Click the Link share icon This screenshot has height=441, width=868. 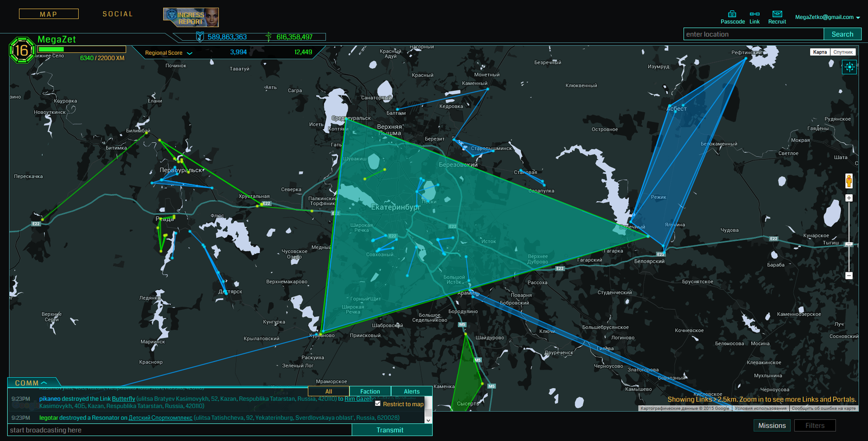click(x=755, y=14)
